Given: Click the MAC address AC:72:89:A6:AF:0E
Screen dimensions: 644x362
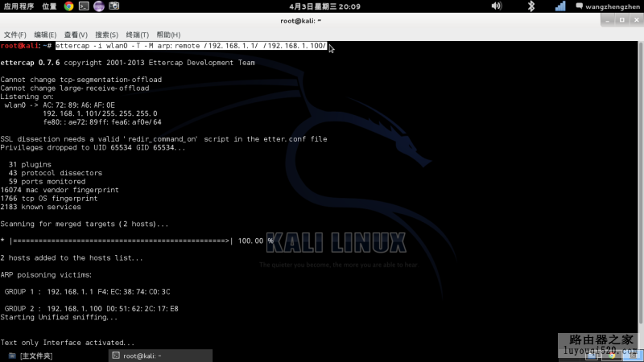Looking at the screenshot, I should click(79, 105).
